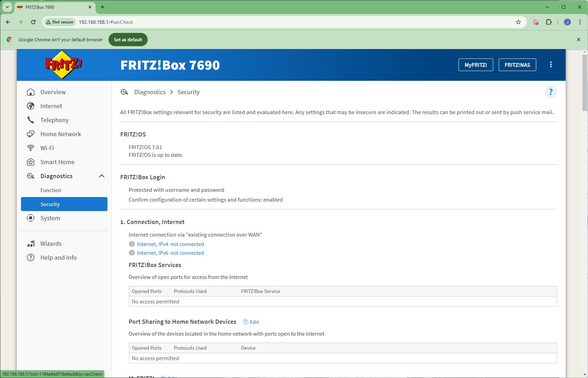Bookmark this page with the star icon
This screenshot has height=378, width=588.
518,22
